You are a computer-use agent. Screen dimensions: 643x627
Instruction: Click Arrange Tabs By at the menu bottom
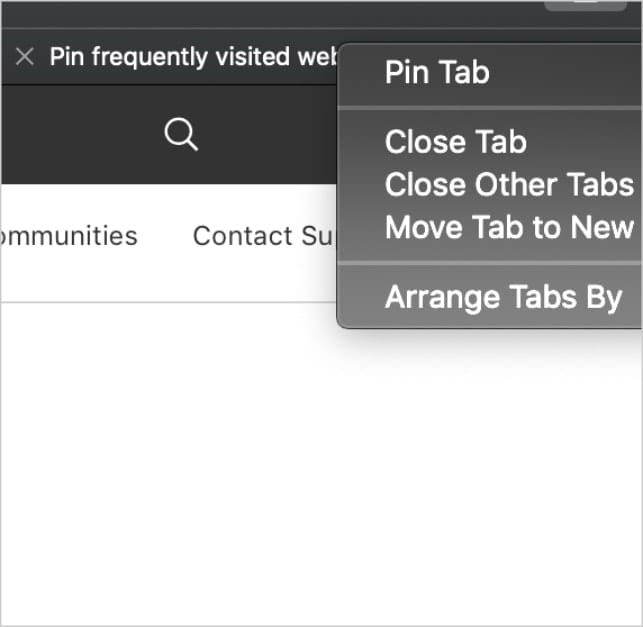(x=503, y=297)
